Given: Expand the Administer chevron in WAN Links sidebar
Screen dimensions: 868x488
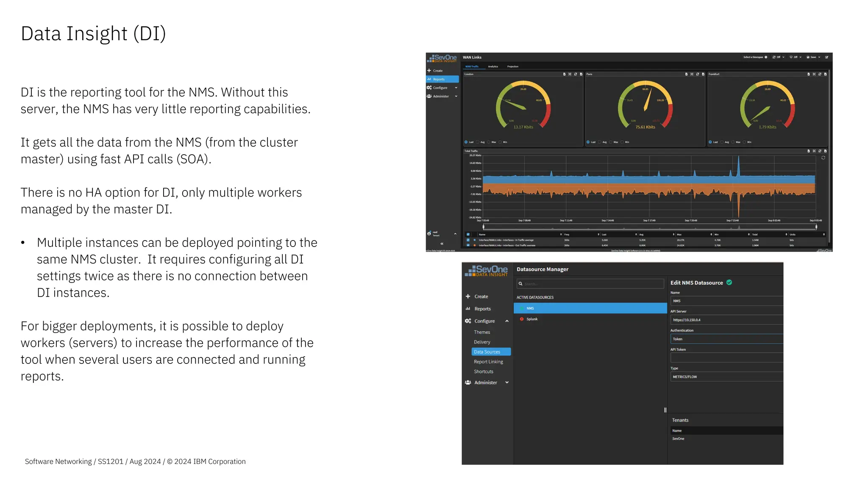Looking at the screenshot, I should 456,96.
